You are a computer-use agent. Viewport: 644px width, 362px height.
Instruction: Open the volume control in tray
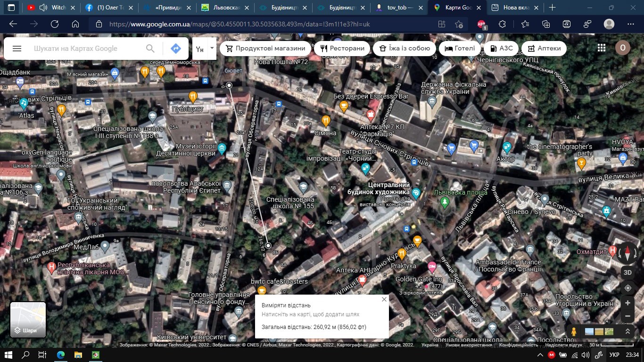586,355
